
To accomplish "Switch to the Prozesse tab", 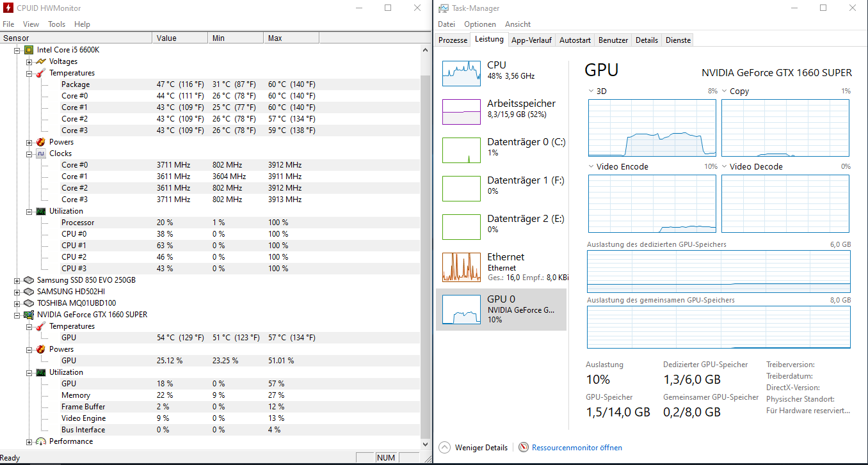I will tap(453, 40).
